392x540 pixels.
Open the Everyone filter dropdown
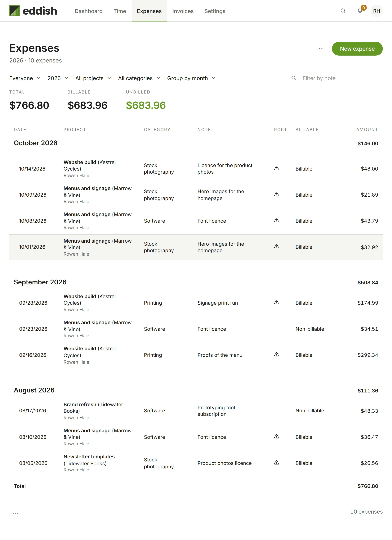pos(25,78)
